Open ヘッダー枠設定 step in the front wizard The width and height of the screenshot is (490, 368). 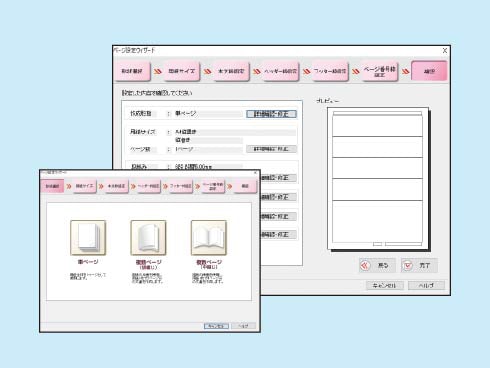pyautogui.click(x=148, y=186)
